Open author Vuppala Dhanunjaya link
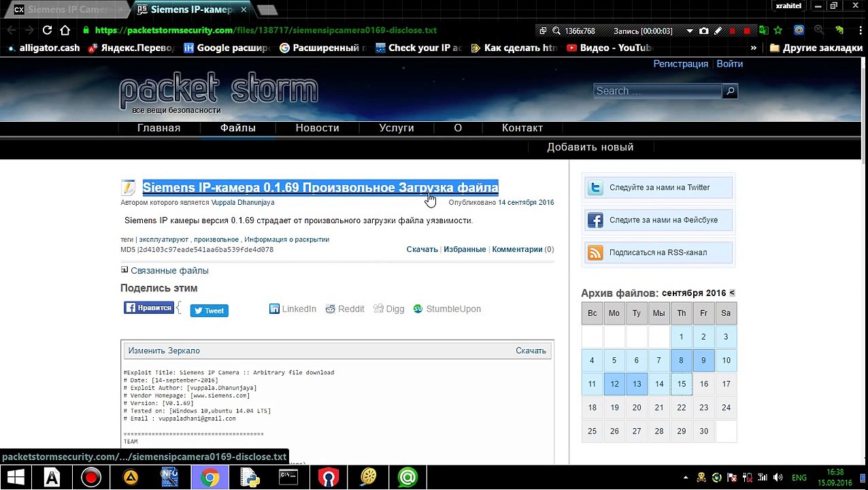Viewport: 868px width, 490px height. click(243, 202)
